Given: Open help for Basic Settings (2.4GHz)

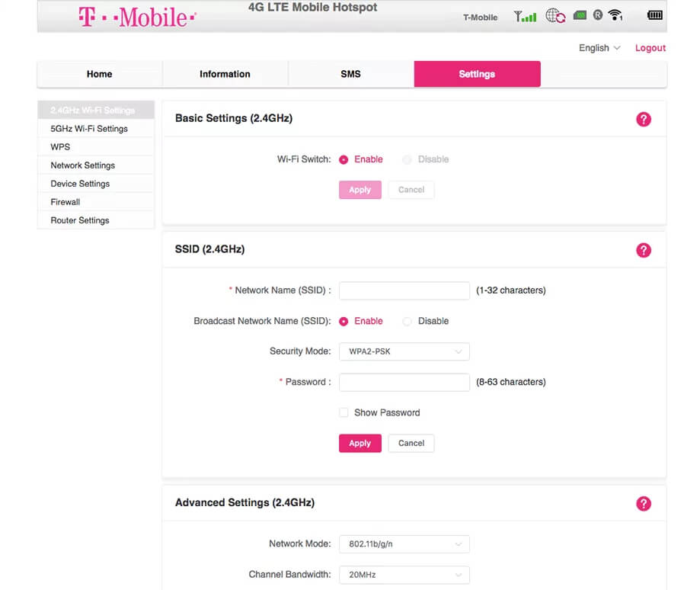Looking at the screenshot, I should [644, 119].
